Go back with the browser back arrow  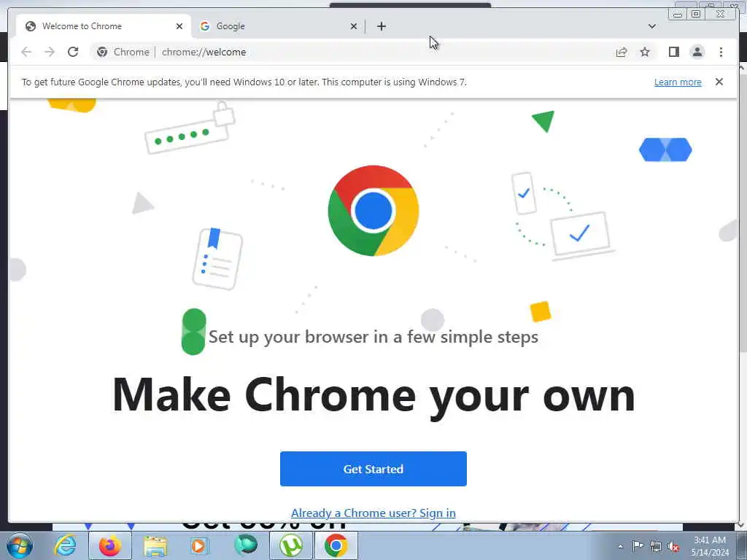click(x=26, y=52)
